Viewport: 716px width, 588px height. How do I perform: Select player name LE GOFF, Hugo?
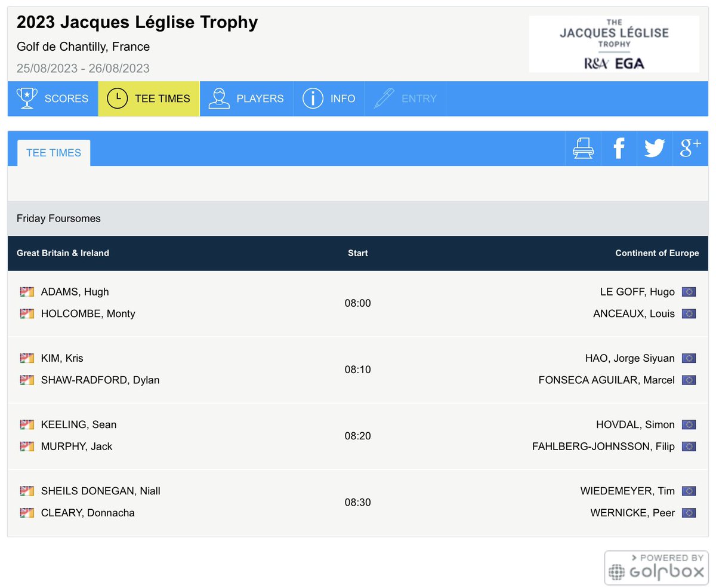coord(637,292)
